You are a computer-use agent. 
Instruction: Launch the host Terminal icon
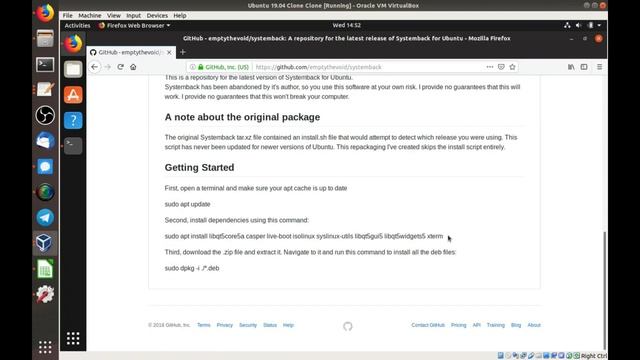(x=45, y=64)
